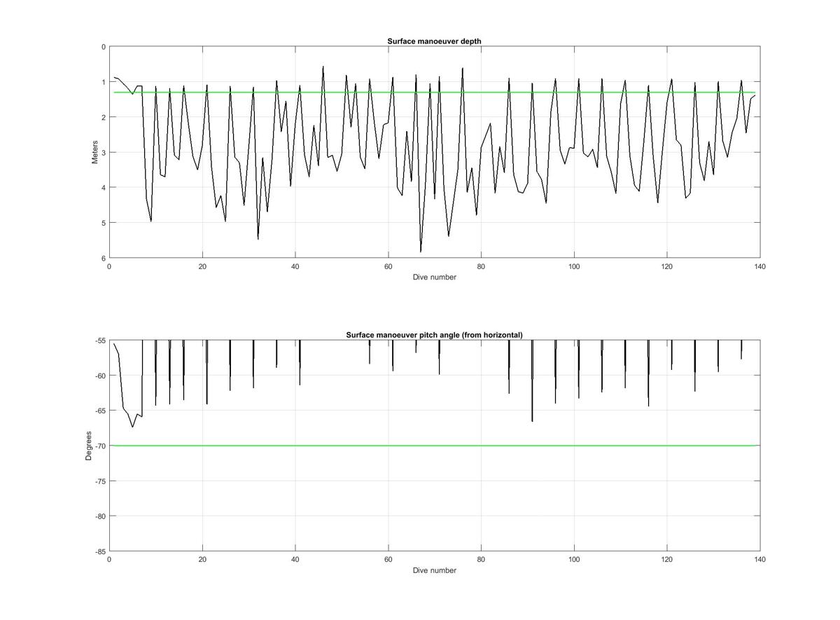The width and height of the screenshot is (840, 620).
Task: Click the "Surface manoeuver depth" plot title
Action: tap(434, 41)
